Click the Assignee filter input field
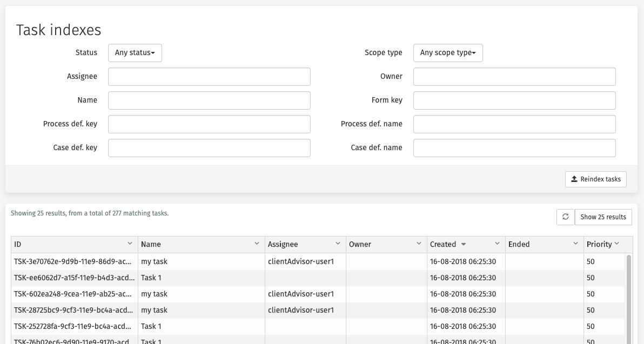The width and height of the screenshot is (644, 344). click(x=209, y=77)
